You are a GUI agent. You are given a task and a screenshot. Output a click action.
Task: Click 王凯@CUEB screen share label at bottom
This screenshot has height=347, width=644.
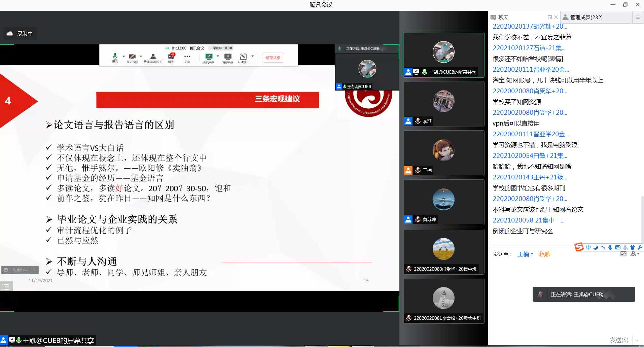48,341
